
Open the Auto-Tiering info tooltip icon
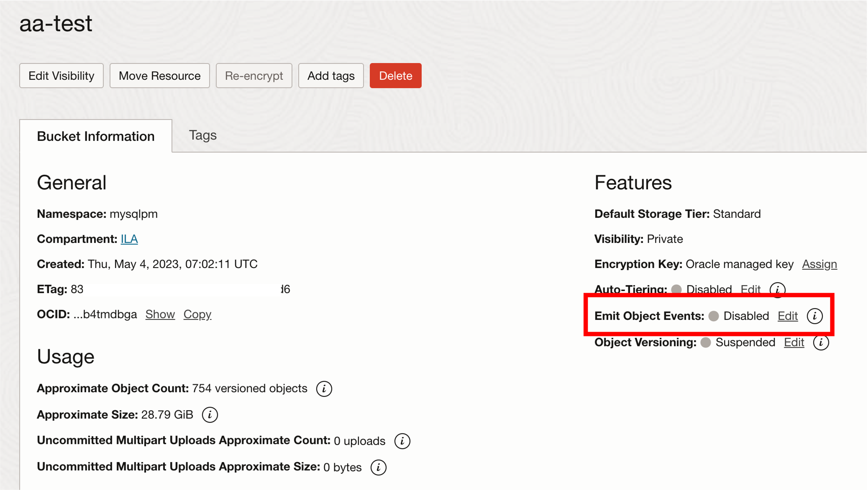click(x=778, y=289)
